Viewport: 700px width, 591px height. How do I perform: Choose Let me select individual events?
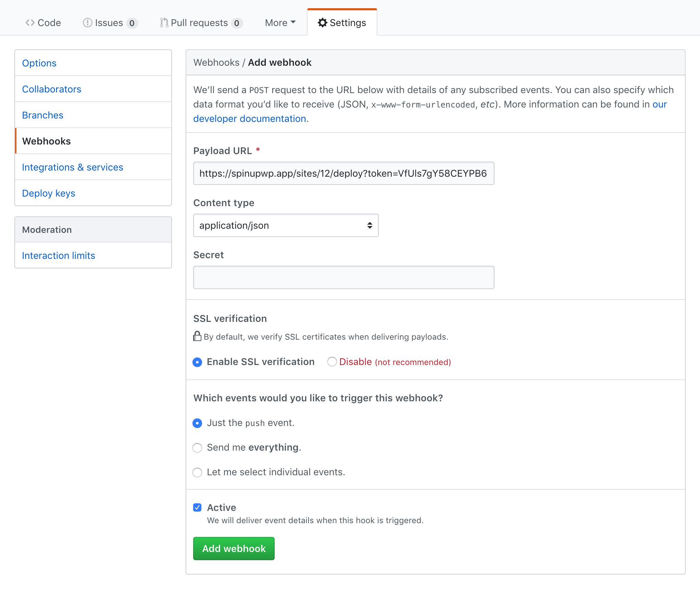[197, 472]
